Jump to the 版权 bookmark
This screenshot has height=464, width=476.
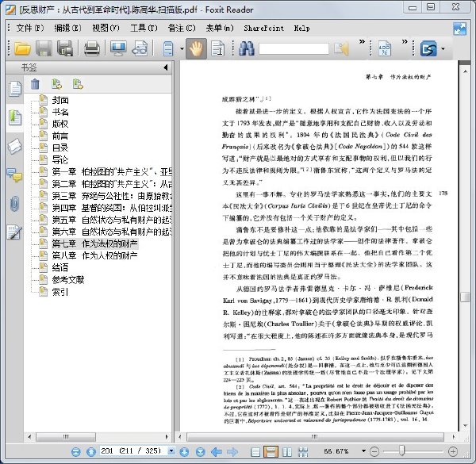tap(60, 124)
